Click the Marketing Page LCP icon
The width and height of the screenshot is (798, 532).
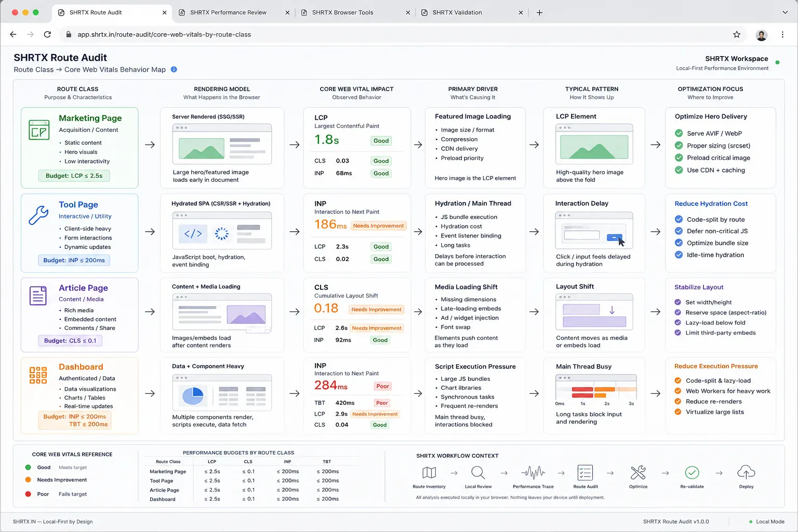[x=39, y=130]
